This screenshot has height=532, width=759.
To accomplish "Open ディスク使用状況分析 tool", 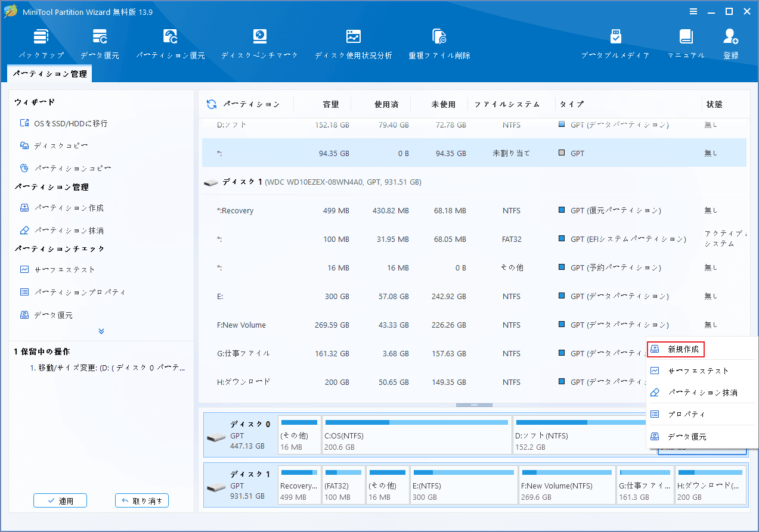I will coord(354,43).
